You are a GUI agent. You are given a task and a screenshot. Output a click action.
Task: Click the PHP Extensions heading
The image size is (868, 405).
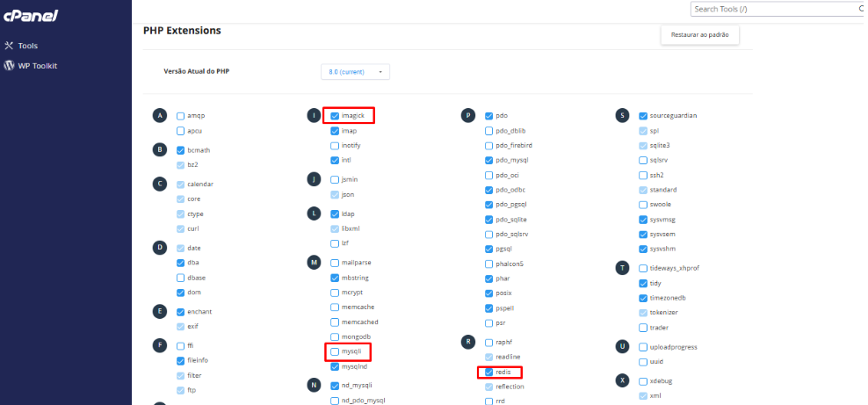182,31
